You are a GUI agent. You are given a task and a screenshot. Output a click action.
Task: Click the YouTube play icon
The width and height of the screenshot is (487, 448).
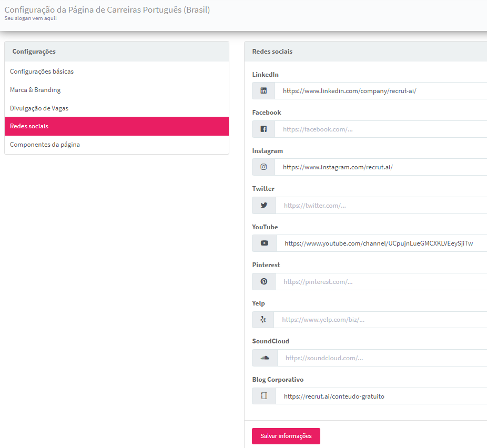click(265, 243)
